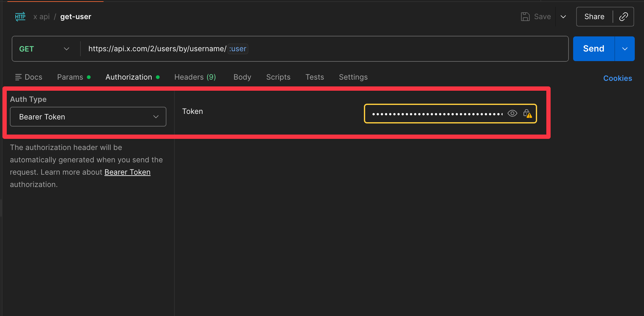Open the Bearer Token documentation link
Screen dimensions: 644x316
coord(127,172)
